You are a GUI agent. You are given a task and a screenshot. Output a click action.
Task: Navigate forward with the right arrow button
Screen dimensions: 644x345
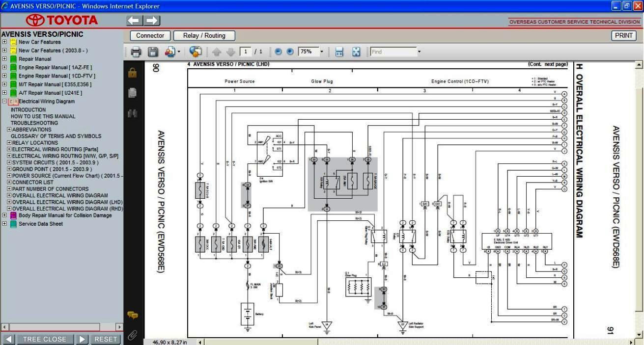point(152,21)
